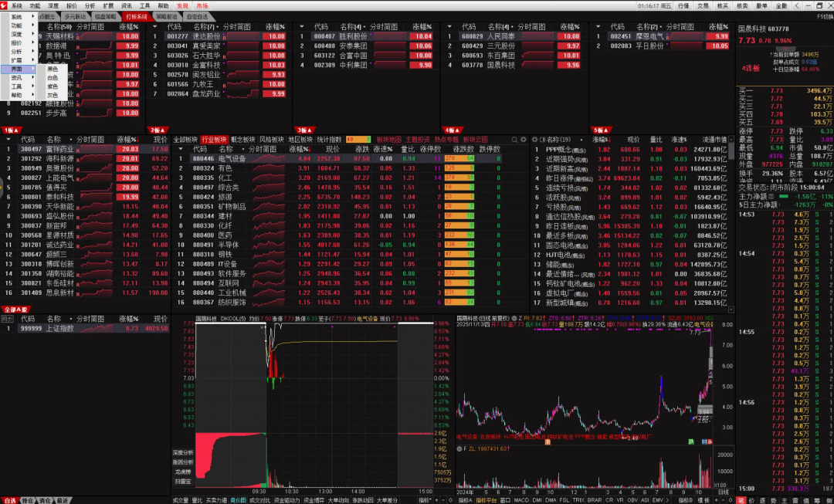Click the 深度分析 button on intraday chart
Image resolution: width=834 pixels, height=504 pixels.
coord(183,452)
